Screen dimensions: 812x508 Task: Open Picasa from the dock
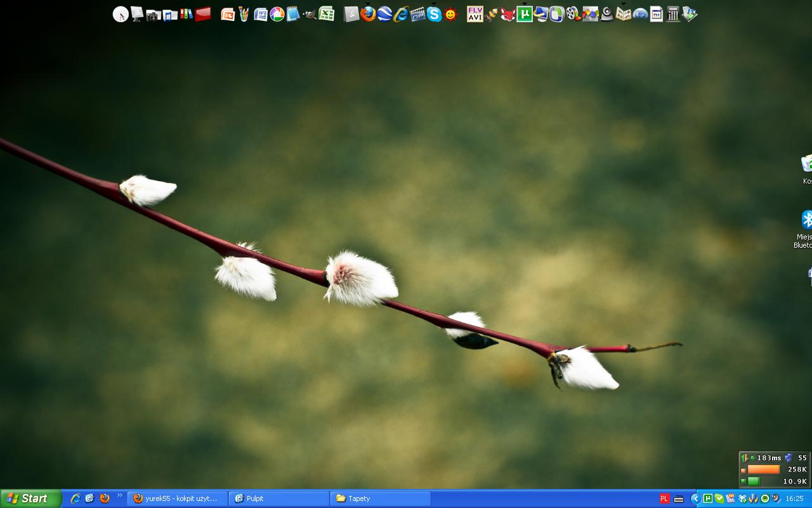tap(277, 14)
